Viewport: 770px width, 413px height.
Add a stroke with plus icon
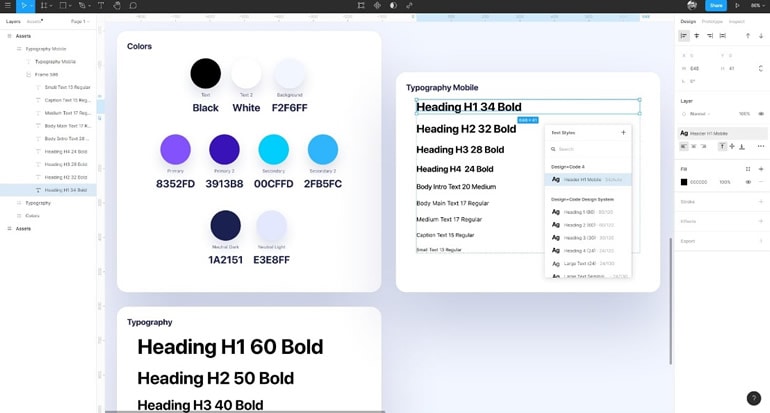coord(761,201)
